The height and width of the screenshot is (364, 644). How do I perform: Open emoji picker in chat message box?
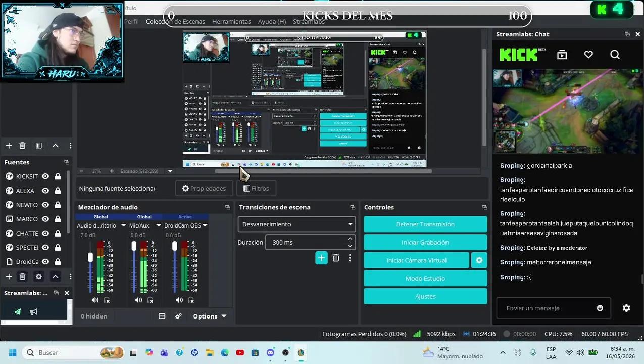[x=600, y=308]
